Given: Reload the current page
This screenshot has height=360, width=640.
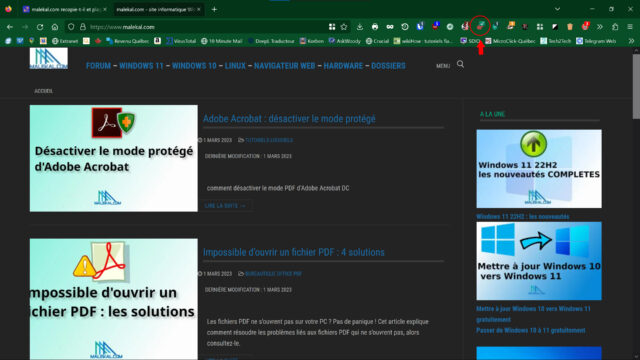Looking at the screenshot, I should (x=40, y=27).
